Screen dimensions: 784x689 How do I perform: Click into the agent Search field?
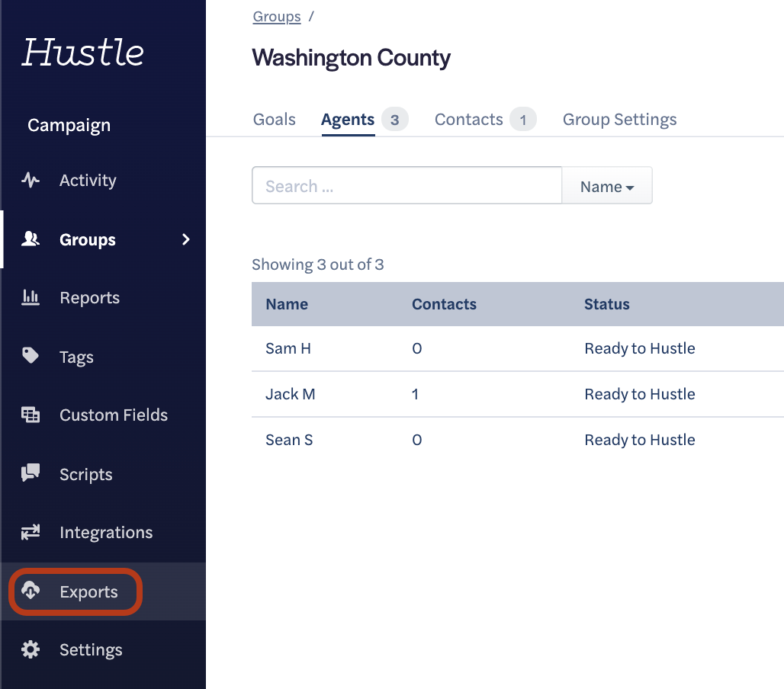click(406, 186)
